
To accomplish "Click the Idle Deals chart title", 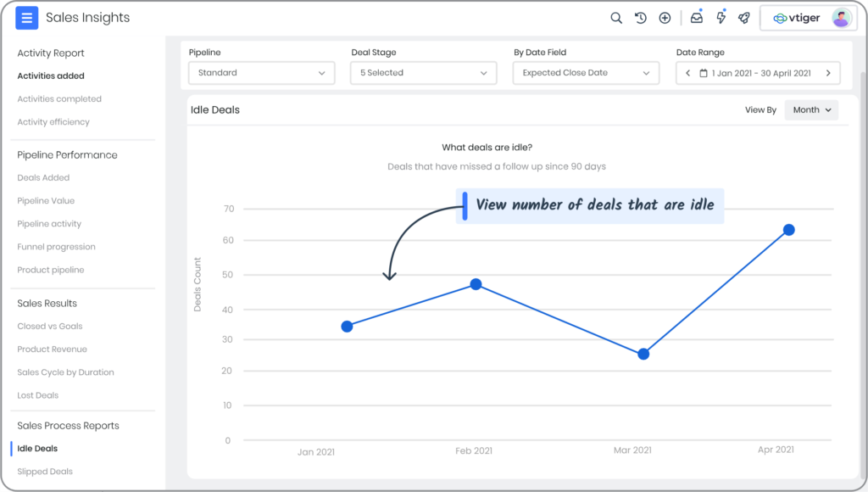I will tap(214, 109).
